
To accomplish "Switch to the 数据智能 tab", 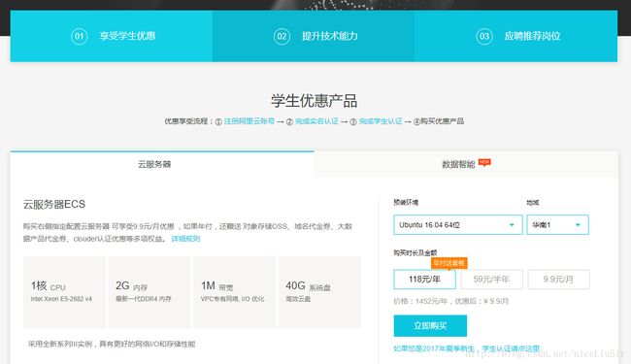I will (x=466, y=164).
